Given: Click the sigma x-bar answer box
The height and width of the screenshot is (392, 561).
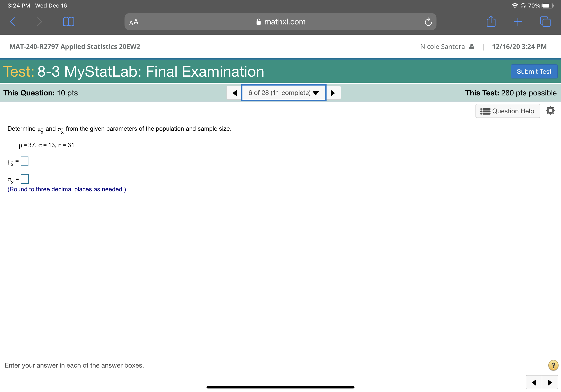Looking at the screenshot, I should 24,179.
